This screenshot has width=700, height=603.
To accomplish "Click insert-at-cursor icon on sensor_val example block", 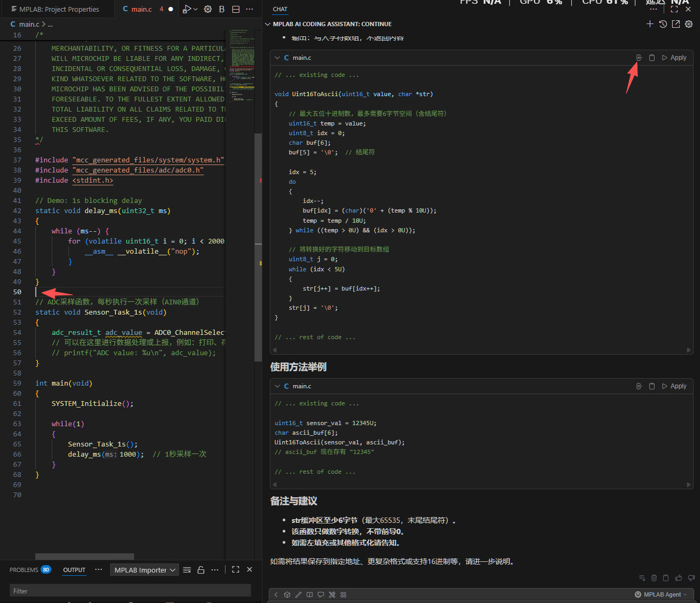I will (x=639, y=386).
